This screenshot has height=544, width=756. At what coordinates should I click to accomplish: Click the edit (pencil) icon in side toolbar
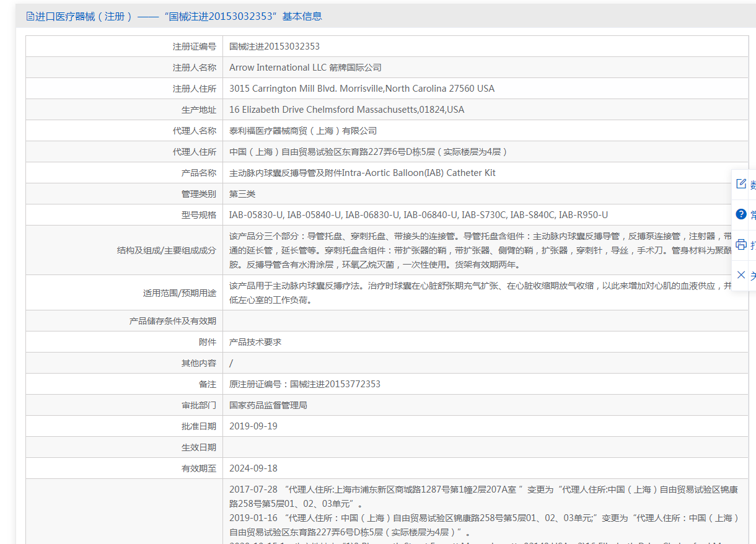tap(741, 184)
